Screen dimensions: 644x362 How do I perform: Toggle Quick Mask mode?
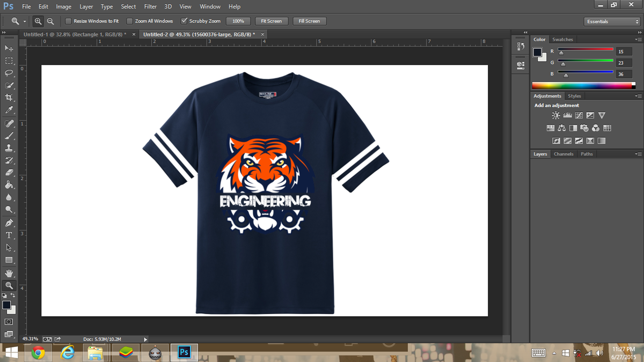click(9, 322)
